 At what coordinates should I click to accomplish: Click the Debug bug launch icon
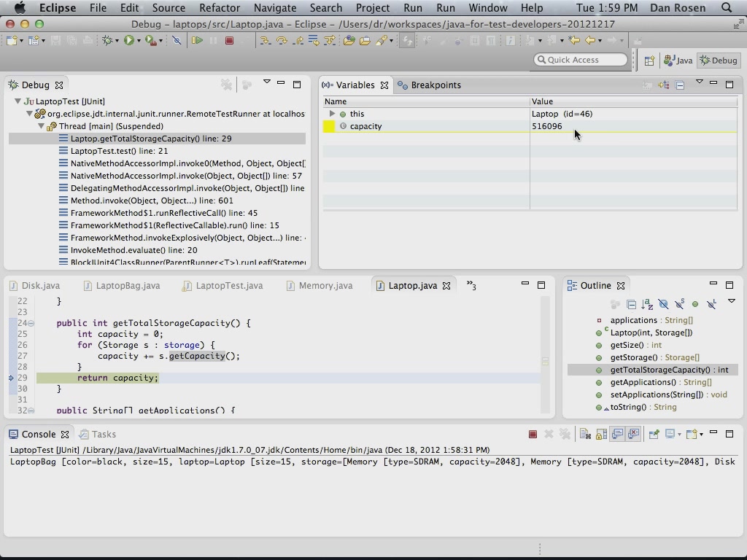[x=107, y=41]
